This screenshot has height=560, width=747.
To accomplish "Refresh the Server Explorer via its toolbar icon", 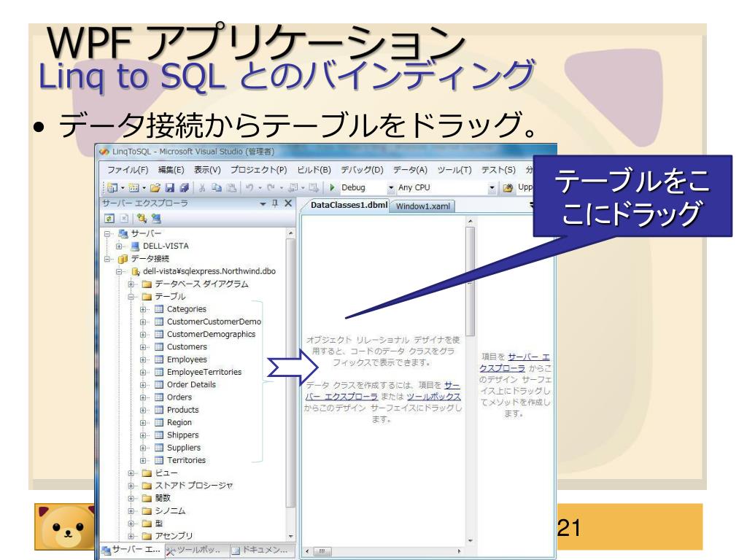I will [109, 219].
